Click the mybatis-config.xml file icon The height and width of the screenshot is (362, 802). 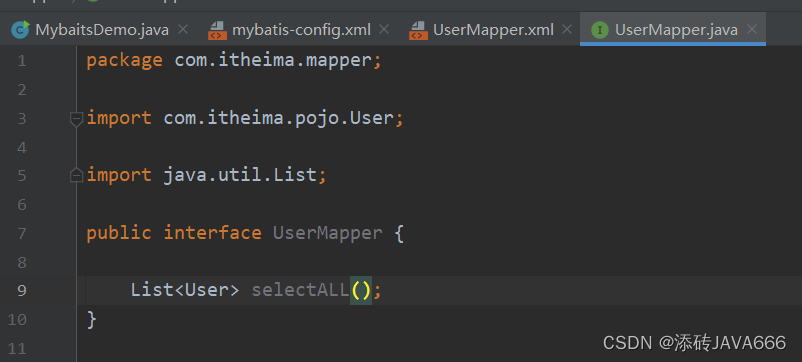pos(217,31)
